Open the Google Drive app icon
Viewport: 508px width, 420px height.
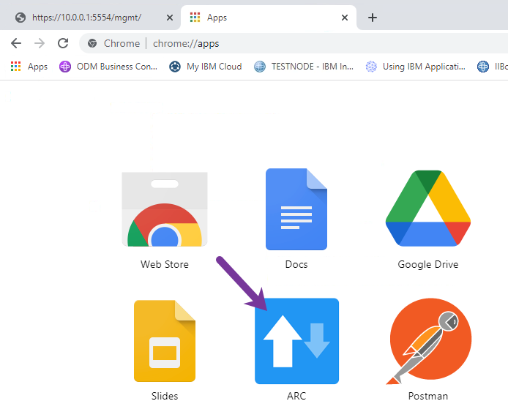[x=428, y=209]
